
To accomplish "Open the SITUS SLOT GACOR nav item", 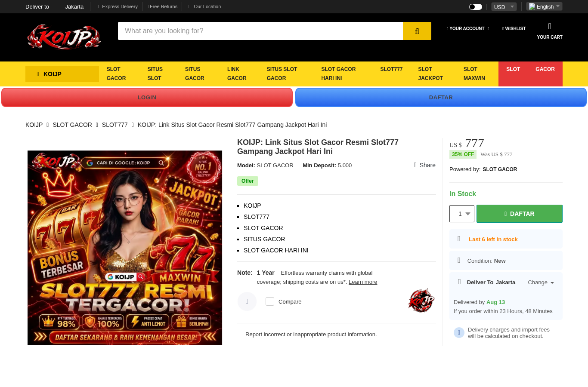I will click(282, 74).
